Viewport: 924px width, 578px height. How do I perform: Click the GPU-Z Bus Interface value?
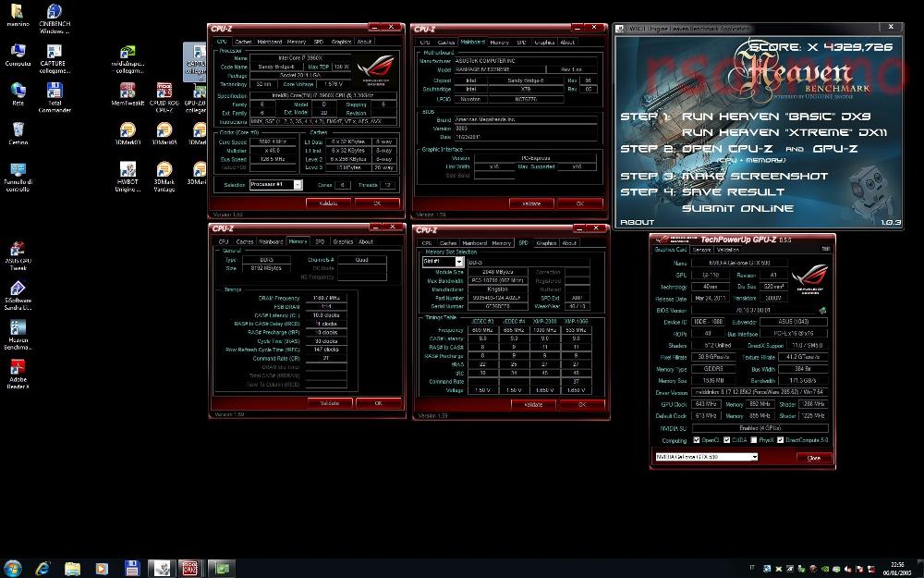coord(795,334)
